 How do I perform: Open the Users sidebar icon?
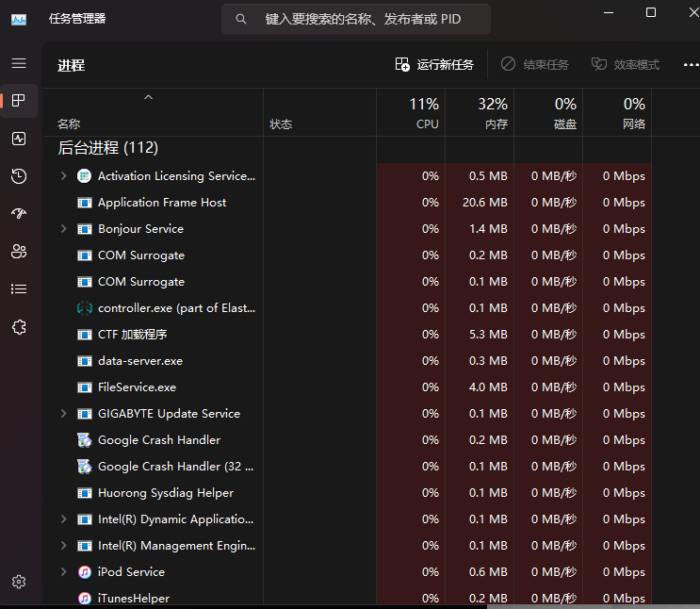(19, 252)
